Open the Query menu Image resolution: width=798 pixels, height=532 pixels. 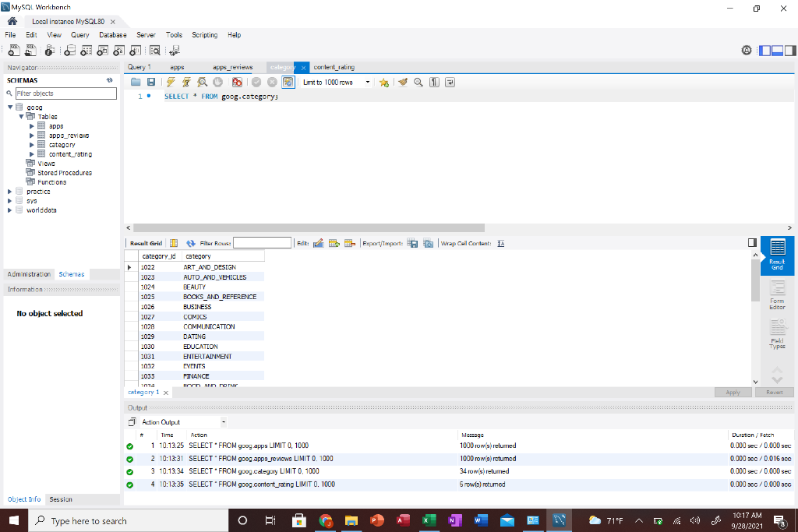click(x=80, y=34)
